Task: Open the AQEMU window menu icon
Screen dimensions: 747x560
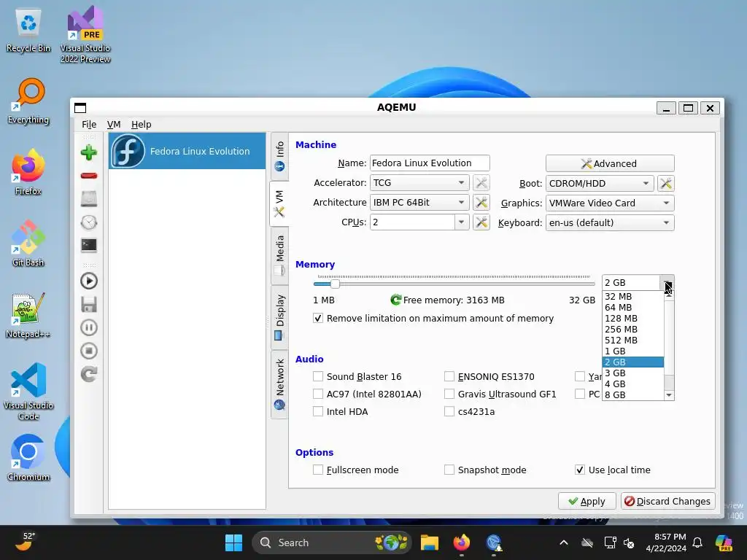Action: [x=80, y=108]
